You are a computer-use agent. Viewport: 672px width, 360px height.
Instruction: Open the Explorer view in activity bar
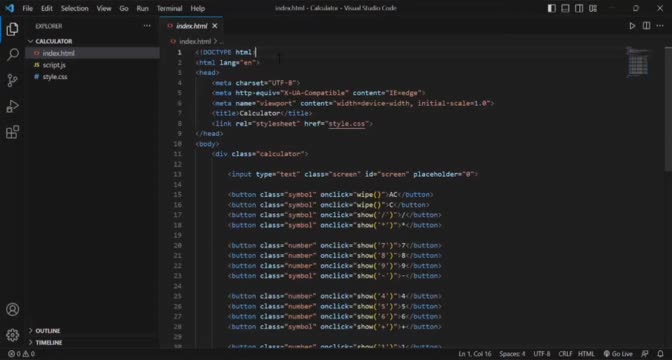pyautogui.click(x=12, y=29)
